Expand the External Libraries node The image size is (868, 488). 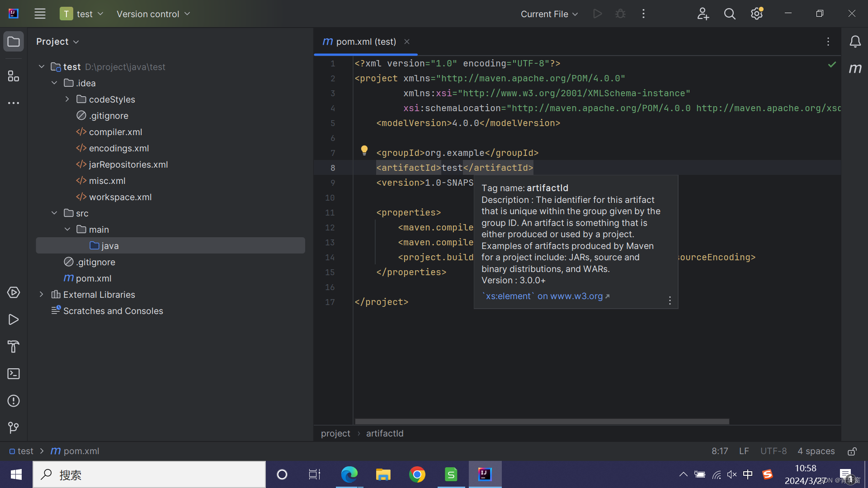pyautogui.click(x=41, y=294)
